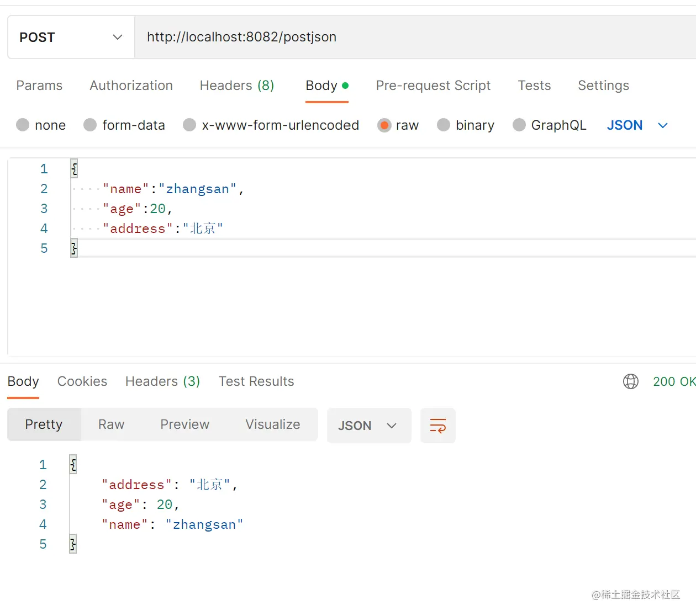Switch to Raw response view
This screenshot has height=616, width=696.
111,424
